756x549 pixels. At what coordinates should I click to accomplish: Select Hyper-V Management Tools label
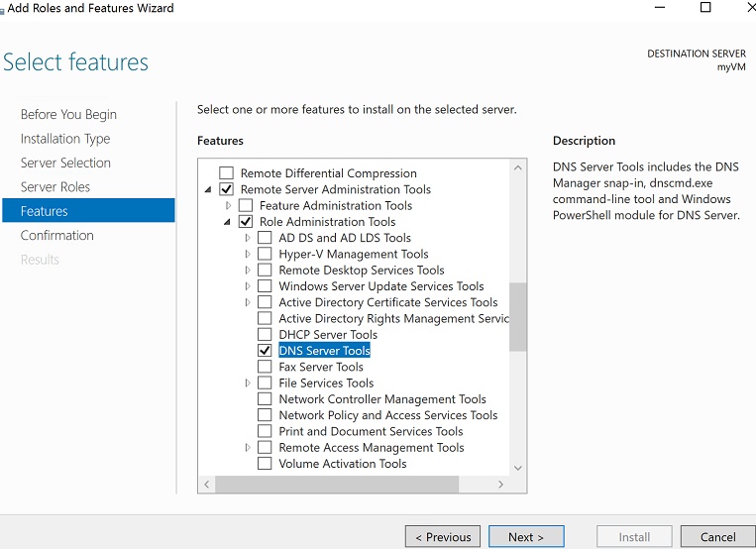354,255
